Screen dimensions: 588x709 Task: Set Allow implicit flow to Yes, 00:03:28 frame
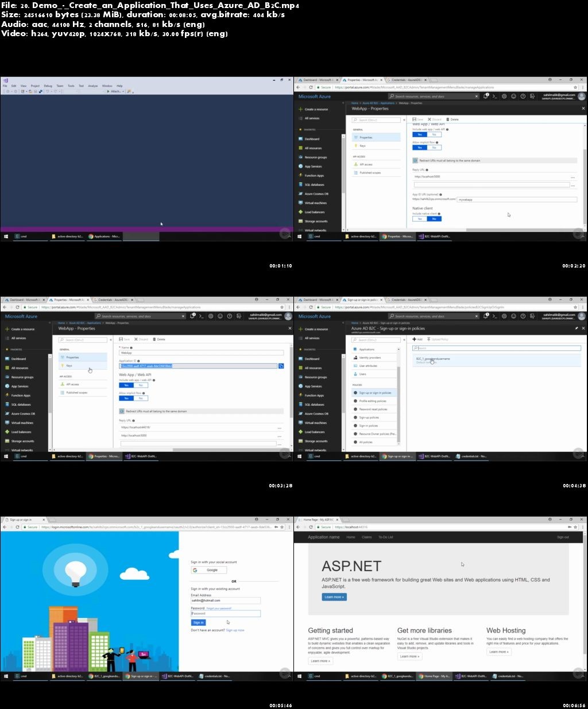(126, 398)
